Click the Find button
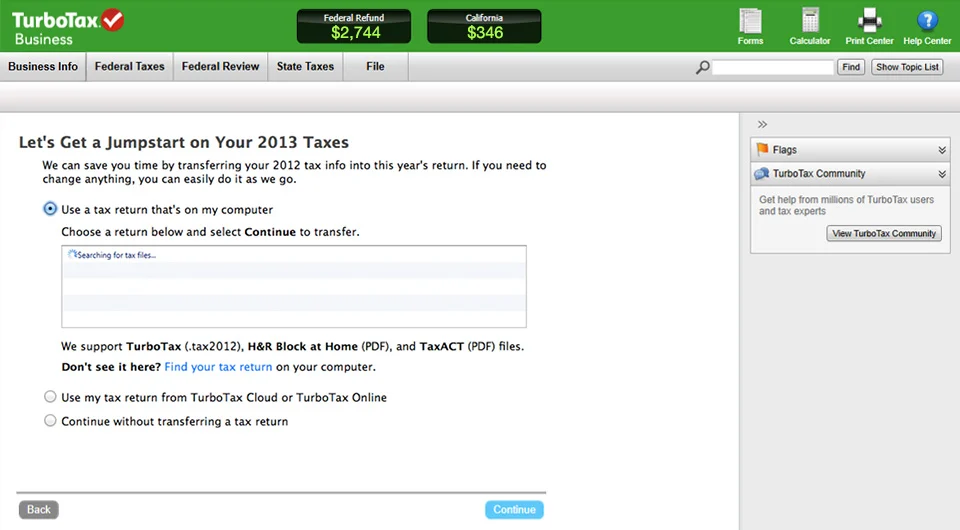The image size is (960, 530). [851, 67]
